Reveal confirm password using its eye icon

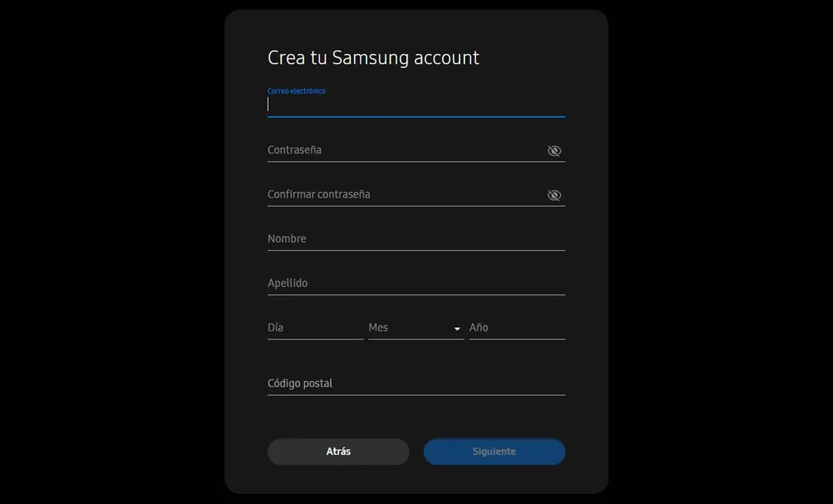(554, 195)
